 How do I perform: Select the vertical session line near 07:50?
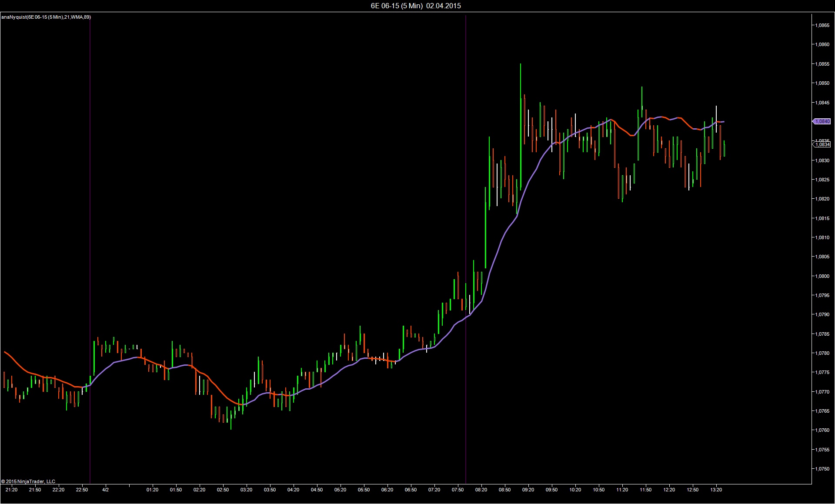coord(466,174)
